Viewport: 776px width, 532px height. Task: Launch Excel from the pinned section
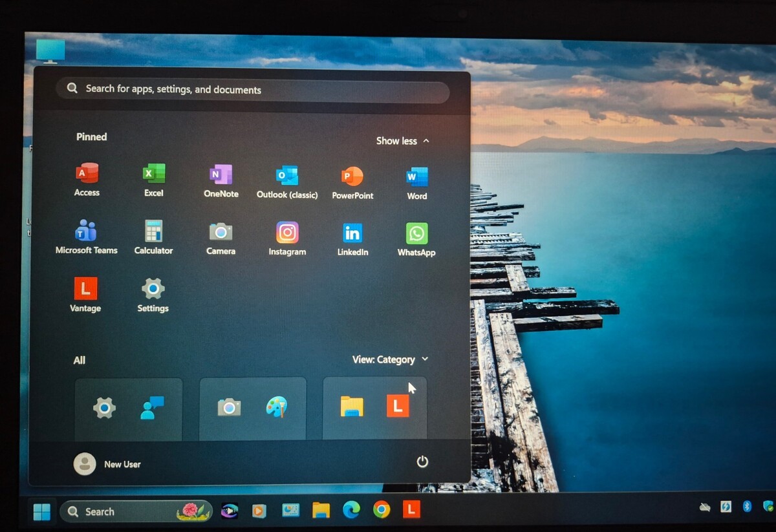[x=154, y=180]
